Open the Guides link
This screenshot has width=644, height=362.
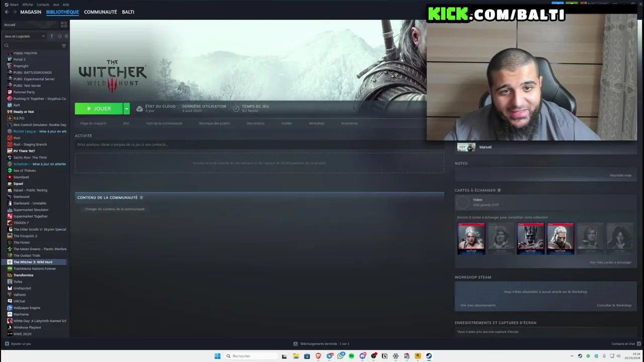point(286,123)
